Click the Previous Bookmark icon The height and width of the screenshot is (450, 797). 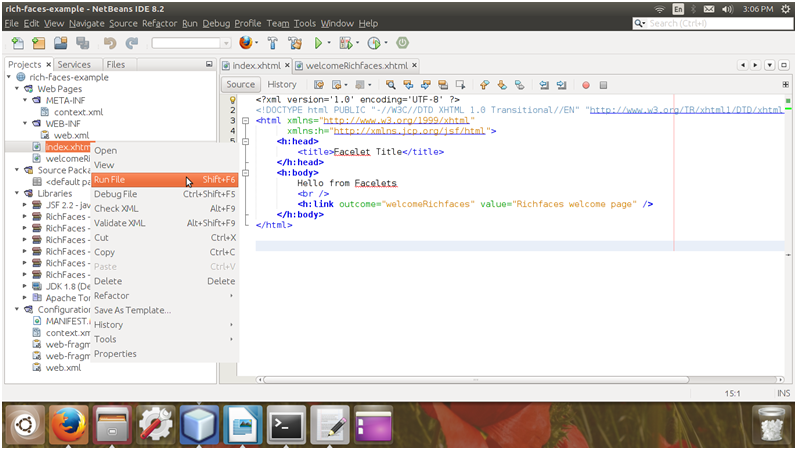point(484,85)
